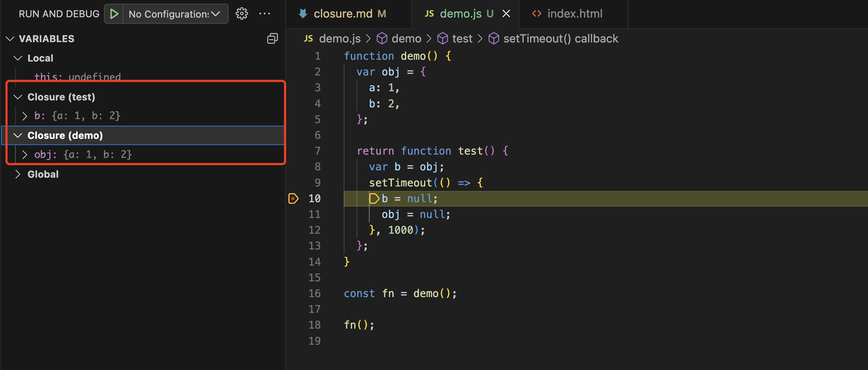Click 'b: 2,' on line 4

pyautogui.click(x=384, y=104)
